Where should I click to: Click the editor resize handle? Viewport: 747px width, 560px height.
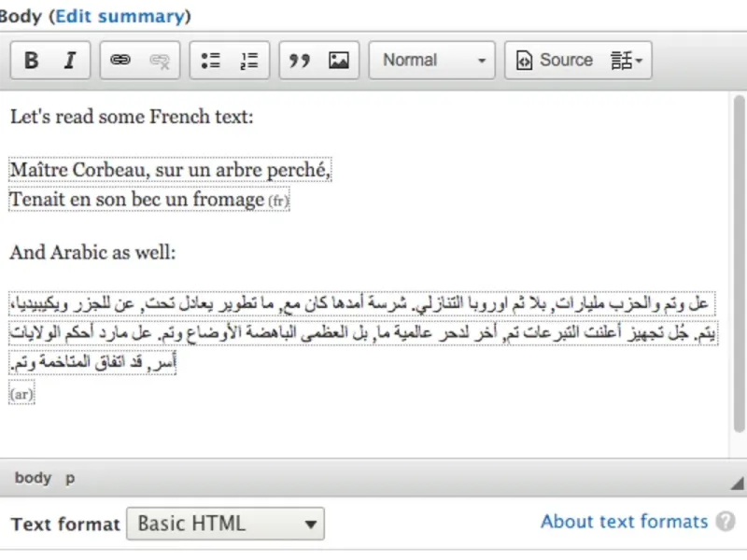click(738, 481)
